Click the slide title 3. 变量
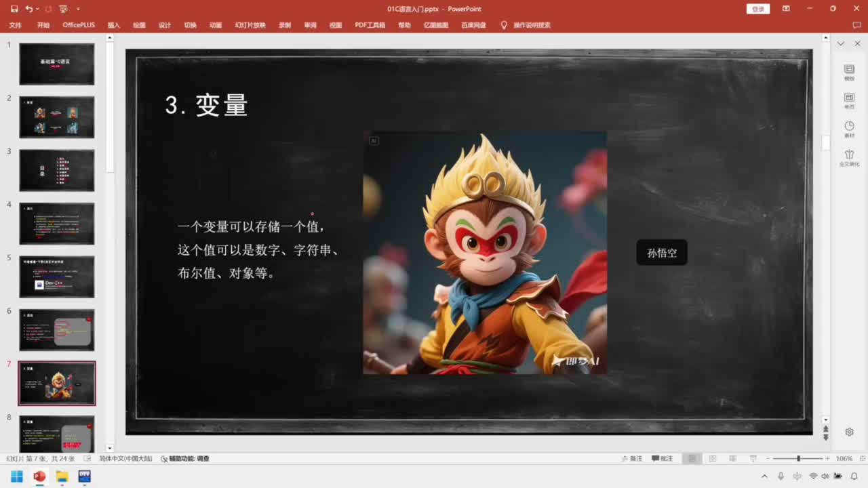The image size is (868, 488). [207, 105]
